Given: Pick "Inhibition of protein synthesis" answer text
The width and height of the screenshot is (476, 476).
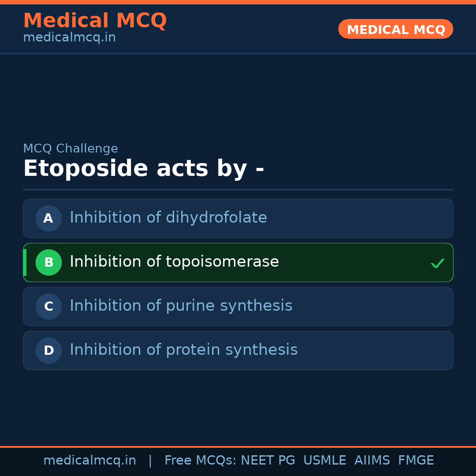Looking at the screenshot, I should tap(183, 350).
